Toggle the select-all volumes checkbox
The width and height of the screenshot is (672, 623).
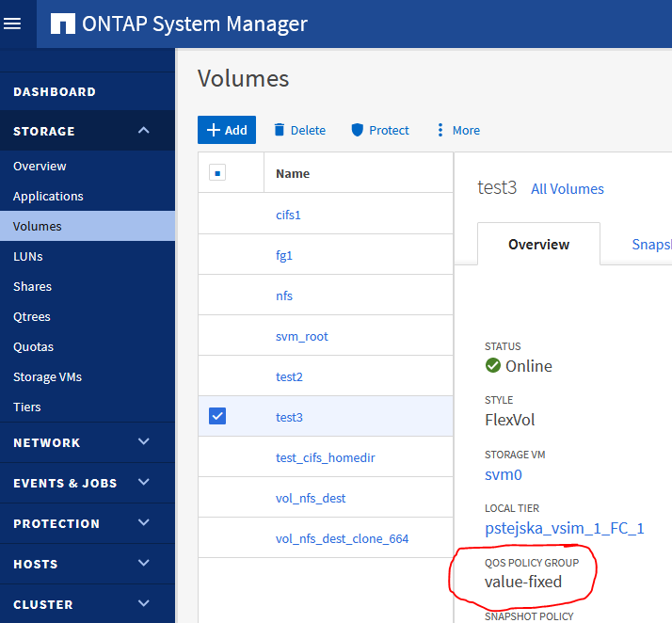216,173
